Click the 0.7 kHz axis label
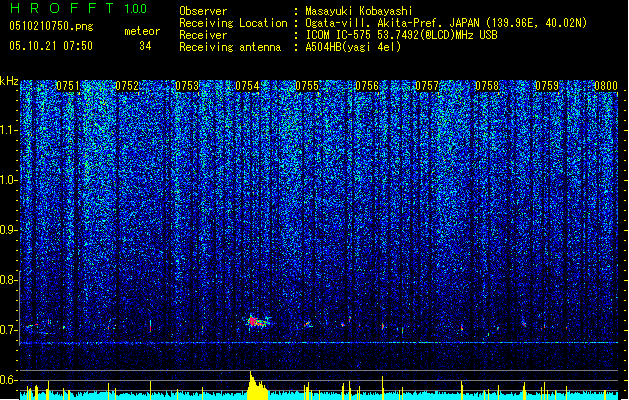This screenshot has width=629, height=400. click(9, 330)
